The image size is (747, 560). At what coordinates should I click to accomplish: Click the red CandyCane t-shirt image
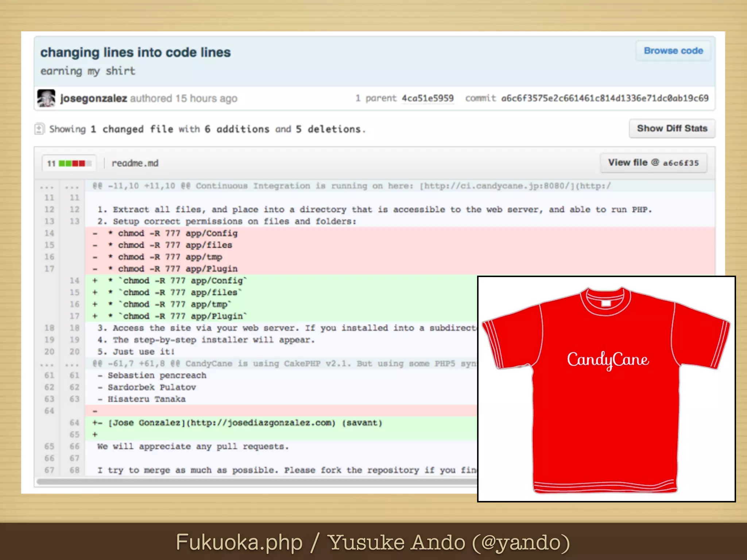tap(606, 389)
